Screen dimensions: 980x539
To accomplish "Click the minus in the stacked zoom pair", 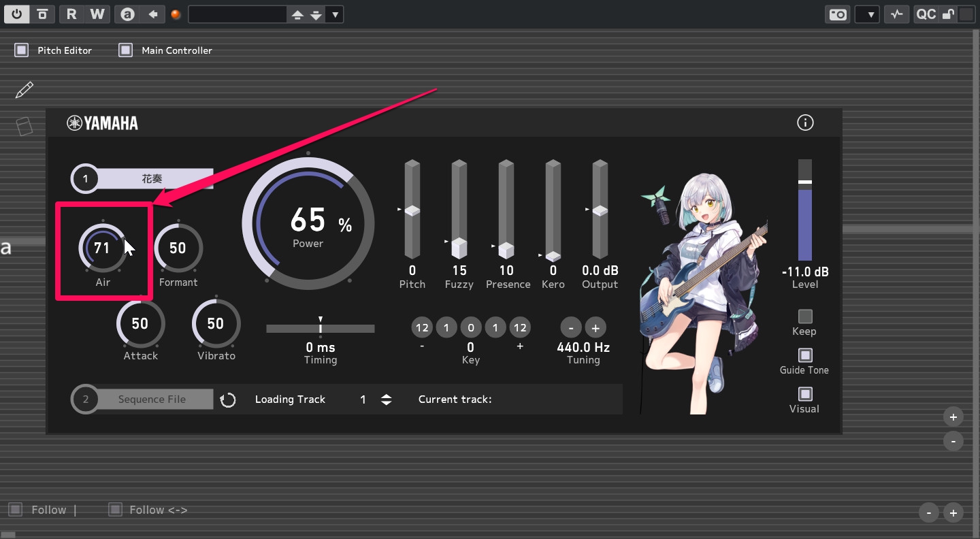I will [953, 441].
